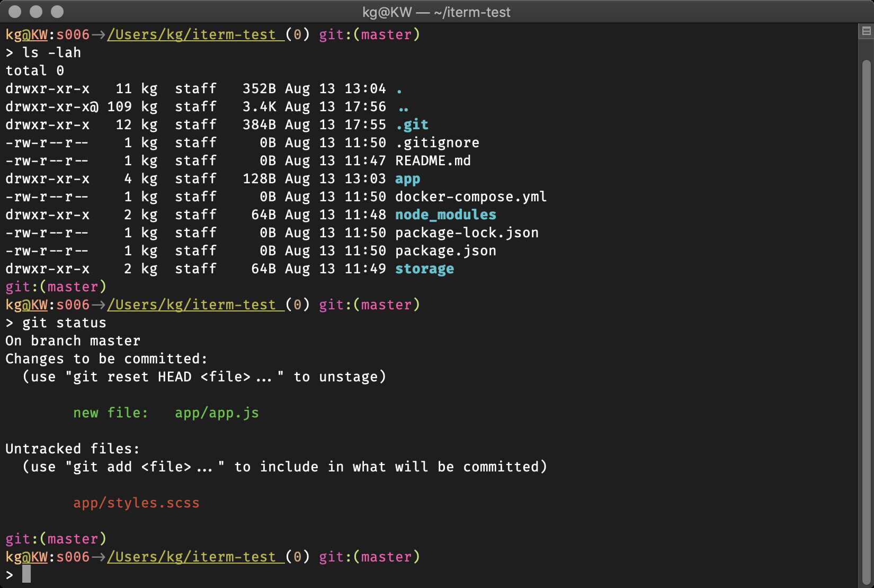Click the small icon above the scrollbar

pyautogui.click(x=866, y=31)
